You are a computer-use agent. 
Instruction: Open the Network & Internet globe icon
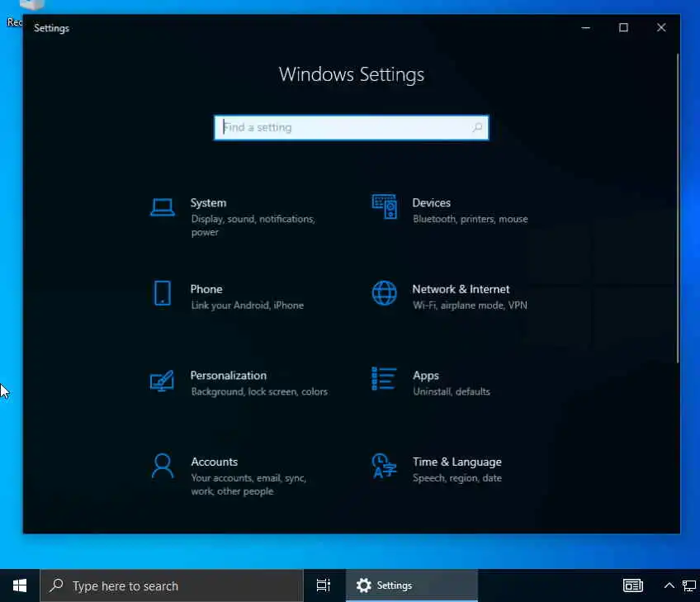point(385,293)
